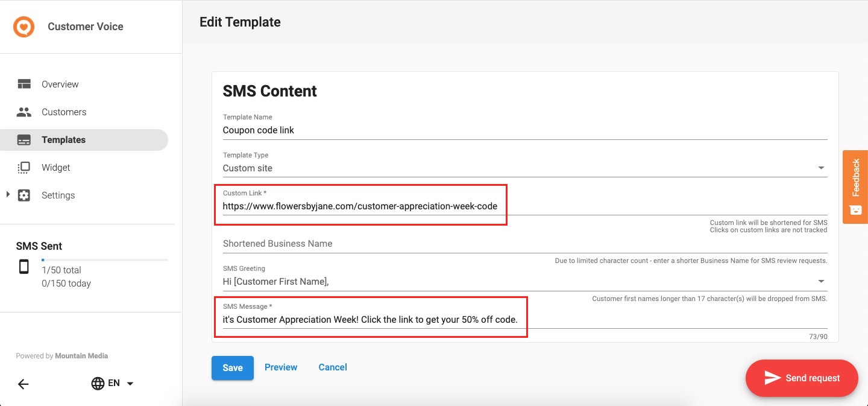Cancel template editing

[333, 367]
